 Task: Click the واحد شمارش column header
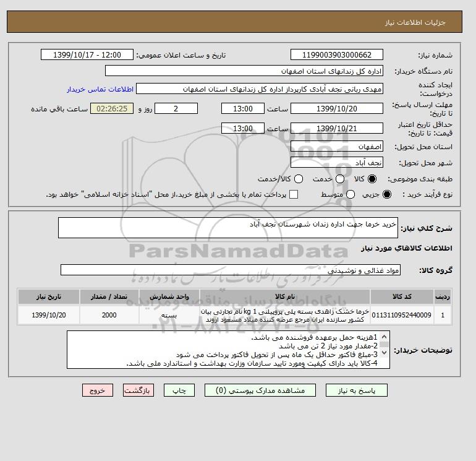[x=169, y=296]
